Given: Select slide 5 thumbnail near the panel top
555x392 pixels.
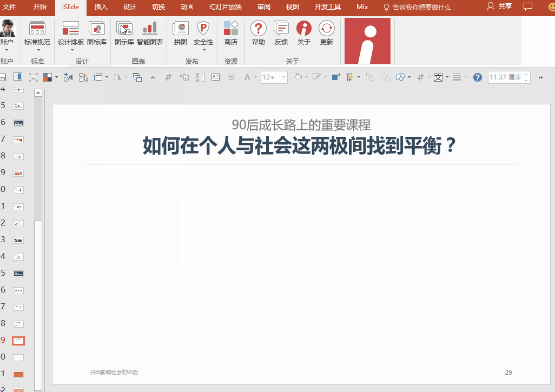Looking at the screenshot, I should (x=18, y=106).
